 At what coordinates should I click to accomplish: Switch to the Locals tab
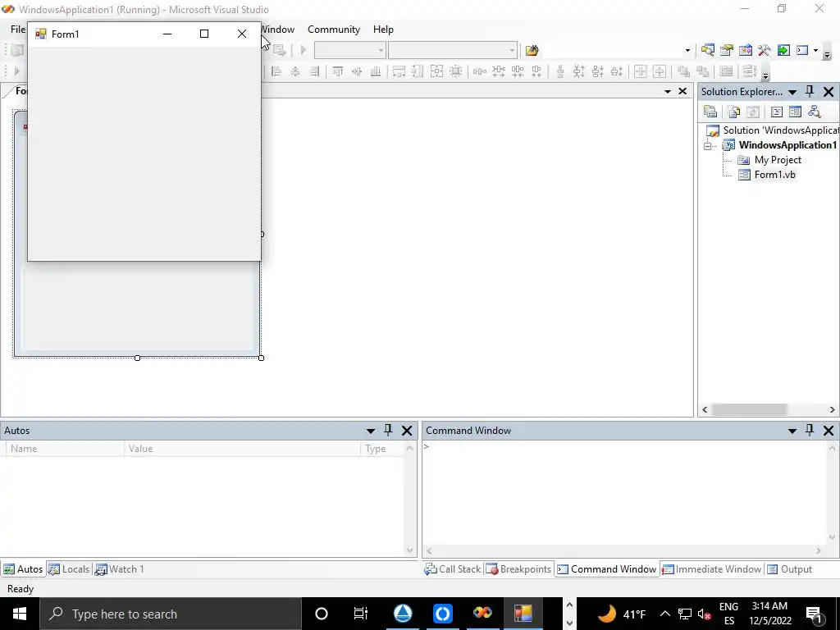[69, 569]
